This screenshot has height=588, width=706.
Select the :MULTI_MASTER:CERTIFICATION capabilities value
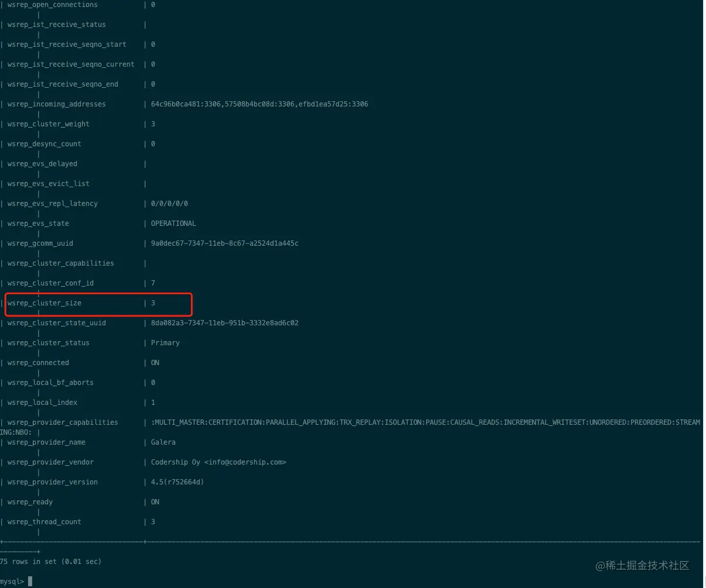[426, 422]
